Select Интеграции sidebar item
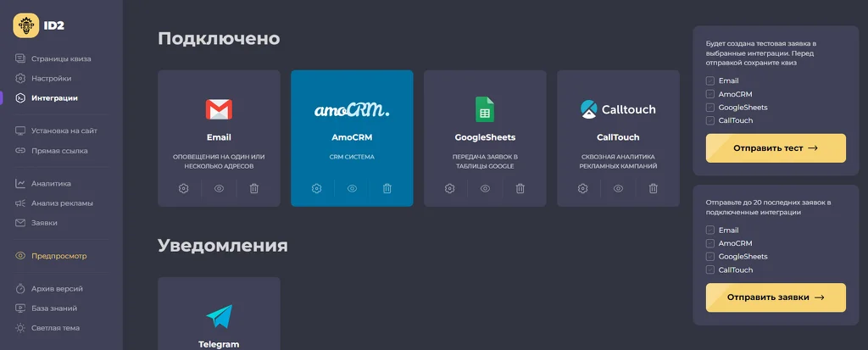Image resolution: width=868 pixels, height=350 pixels. 55,98
